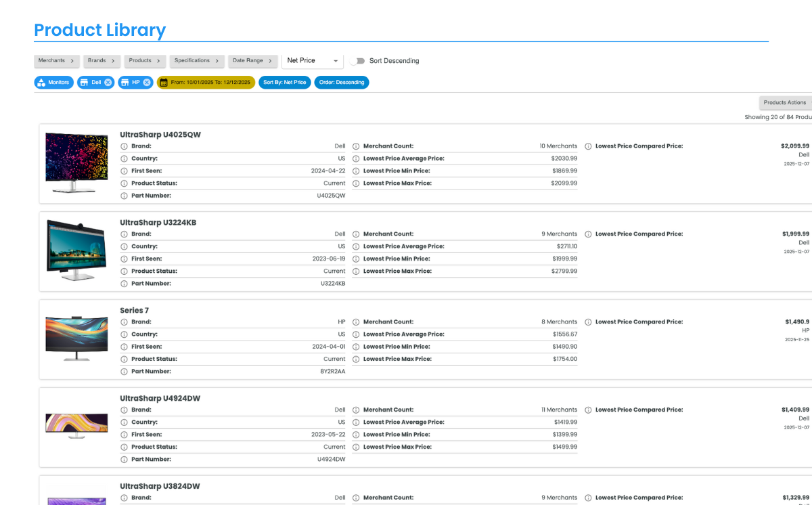Click the category icon on Monitors chip
The width and height of the screenshot is (812, 505).
41,83
